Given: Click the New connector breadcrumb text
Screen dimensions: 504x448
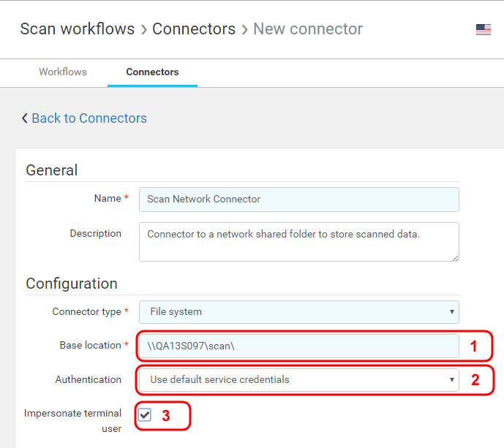Looking at the screenshot, I should click(x=308, y=29).
